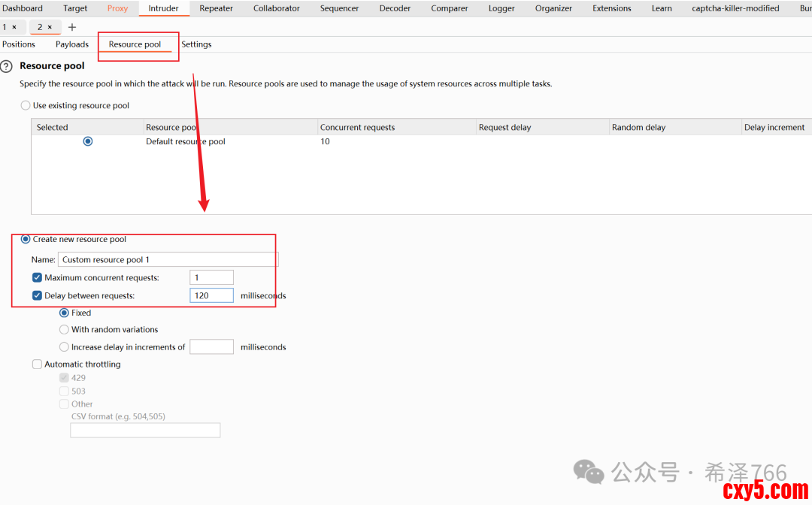Open the Payloads sub-tab
The height and width of the screenshot is (505, 812).
[72, 44]
